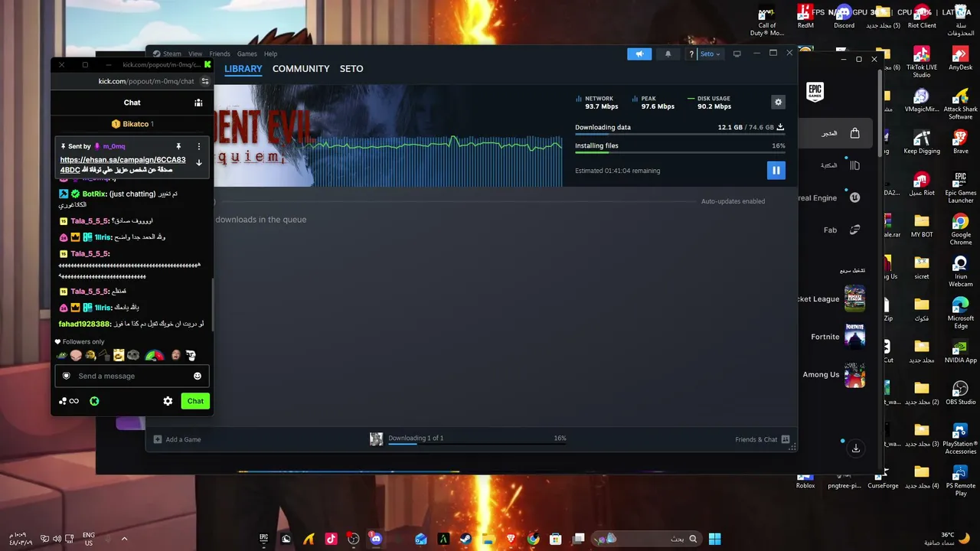Open the View menu in Steam
980x551 pixels.
click(x=195, y=54)
